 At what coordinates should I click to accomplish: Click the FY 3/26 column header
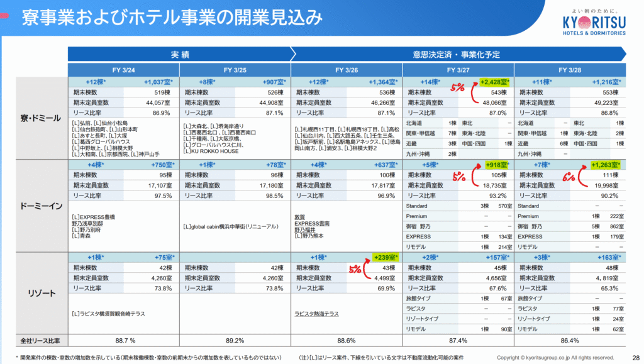pos(347,69)
